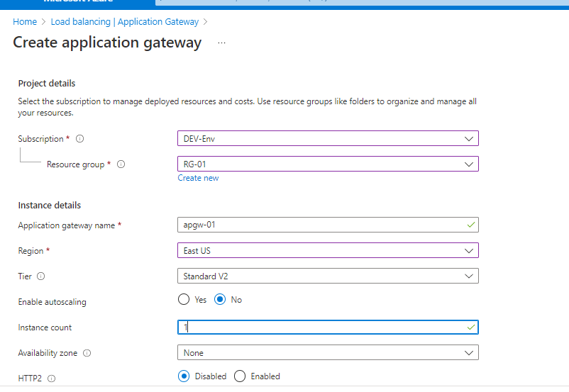Image resolution: width=569 pixels, height=392 pixels.
Task: Click the info icon next to Subscription
Action: click(x=80, y=139)
